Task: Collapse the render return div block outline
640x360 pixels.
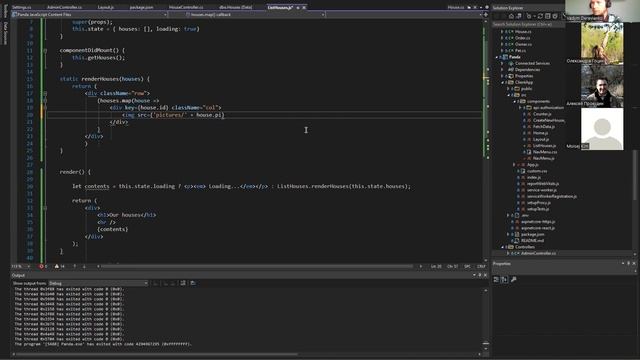Action: pyautogui.click(x=45, y=208)
